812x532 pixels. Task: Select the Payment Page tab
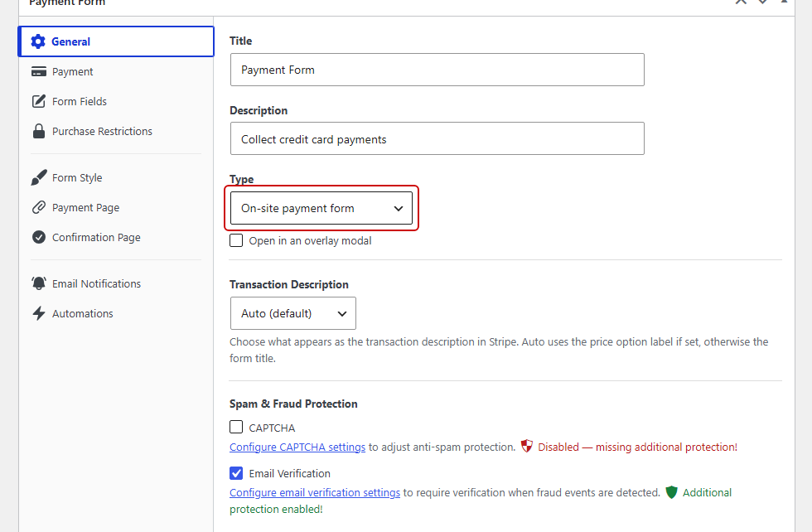pos(116,207)
